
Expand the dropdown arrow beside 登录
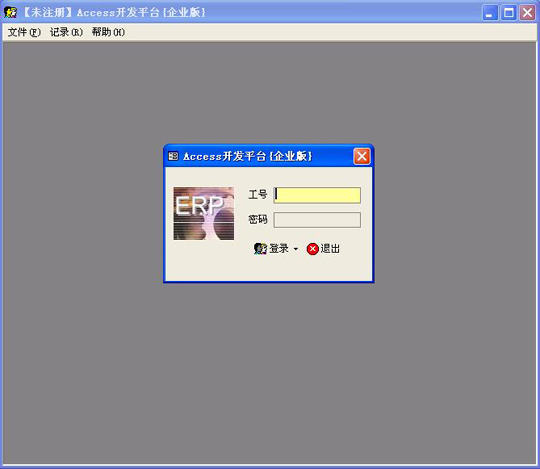296,249
